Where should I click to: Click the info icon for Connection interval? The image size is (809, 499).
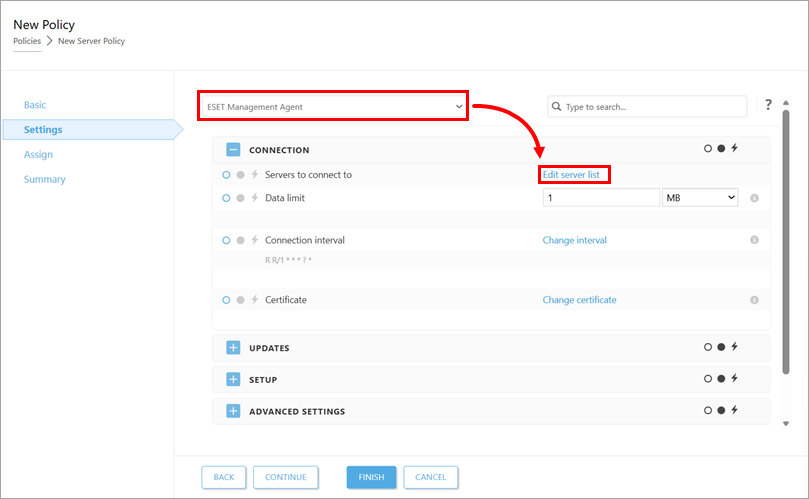coord(754,240)
